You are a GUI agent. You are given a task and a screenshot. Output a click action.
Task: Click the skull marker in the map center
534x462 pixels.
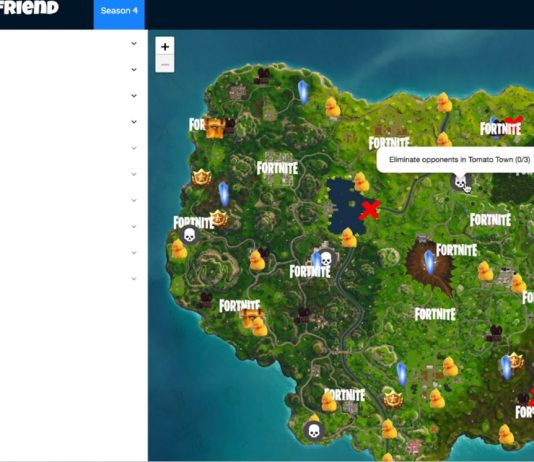pyautogui.click(x=326, y=258)
